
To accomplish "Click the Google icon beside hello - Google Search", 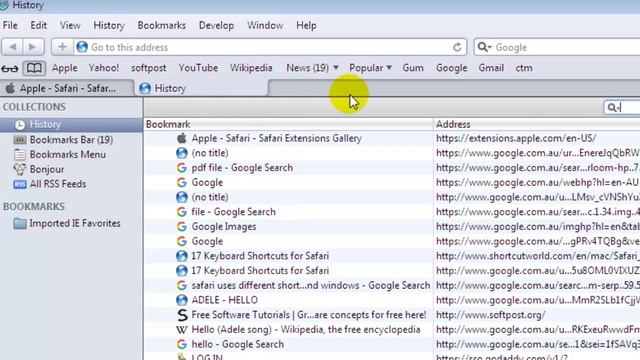I will tap(182, 344).
